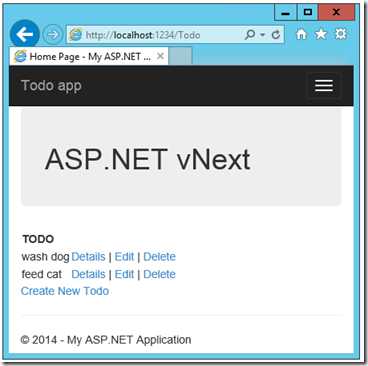
Task: Maximize the browser window
Action: click(307, 13)
